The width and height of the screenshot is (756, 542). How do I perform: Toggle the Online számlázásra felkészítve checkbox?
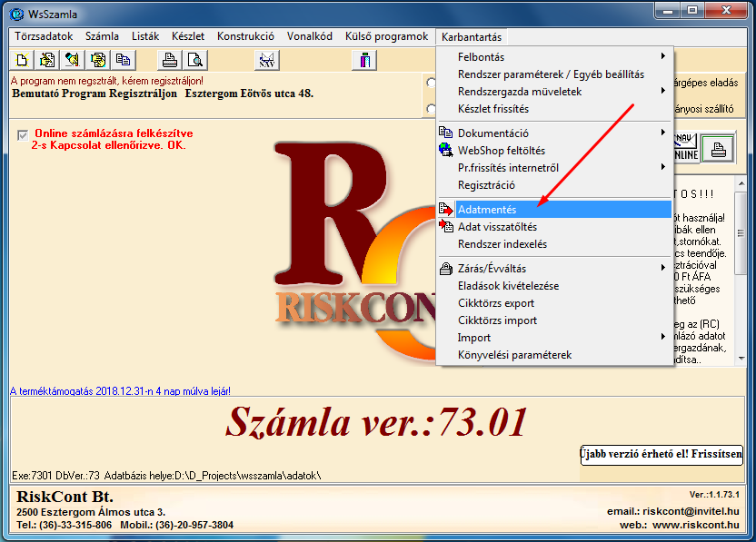pos(23,135)
